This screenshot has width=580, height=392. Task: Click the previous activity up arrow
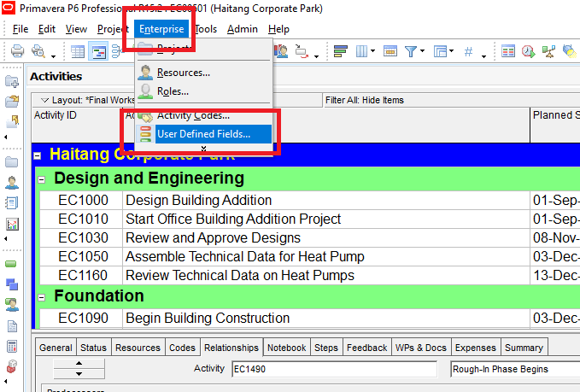tap(79, 363)
